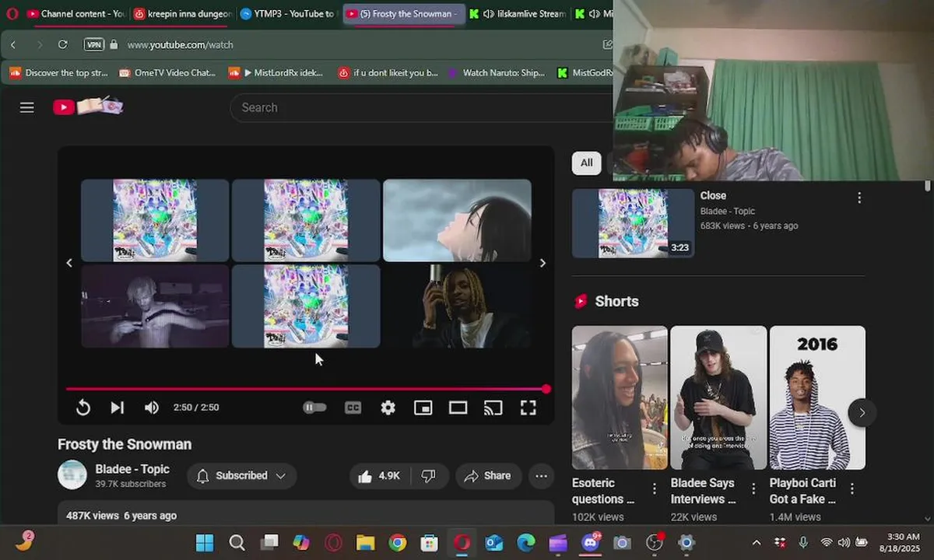Image resolution: width=934 pixels, height=560 pixels.
Task: Open end-screen grayscale shirtless figure video
Action: click(x=155, y=306)
